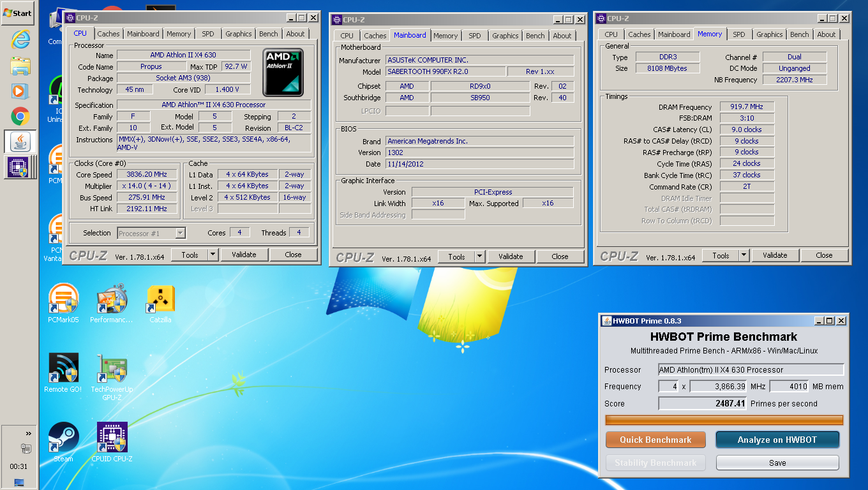Click the HWBOT Prime title bar Java icon
Image resolution: width=868 pixels, height=490 pixels.
coord(606,321)
